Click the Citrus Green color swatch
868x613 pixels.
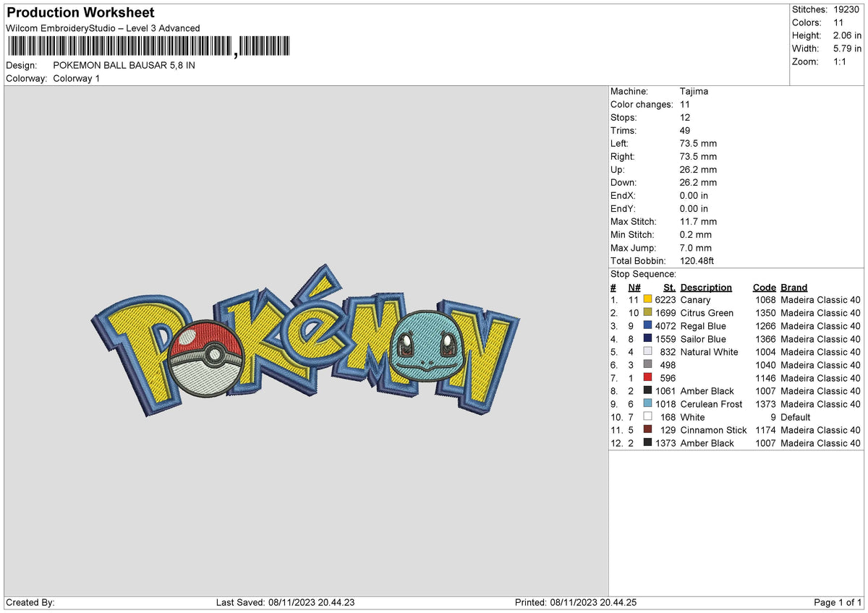[647, 312]
